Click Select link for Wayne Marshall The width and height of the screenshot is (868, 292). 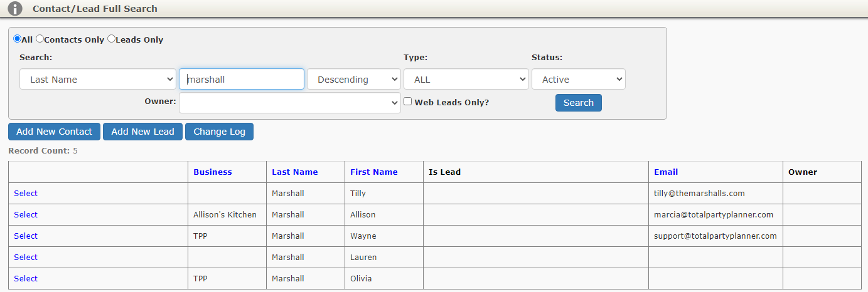click(26, 236)
